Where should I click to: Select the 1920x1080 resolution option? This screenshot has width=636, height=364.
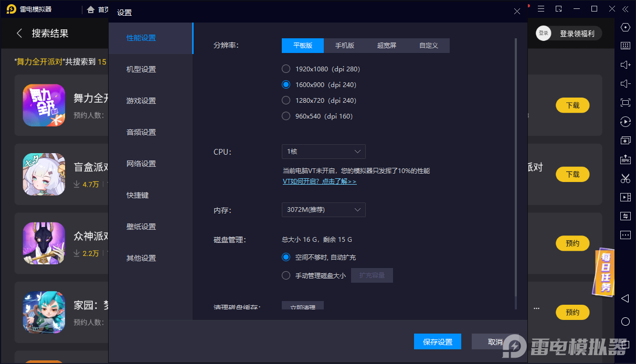tap(286, 69)
